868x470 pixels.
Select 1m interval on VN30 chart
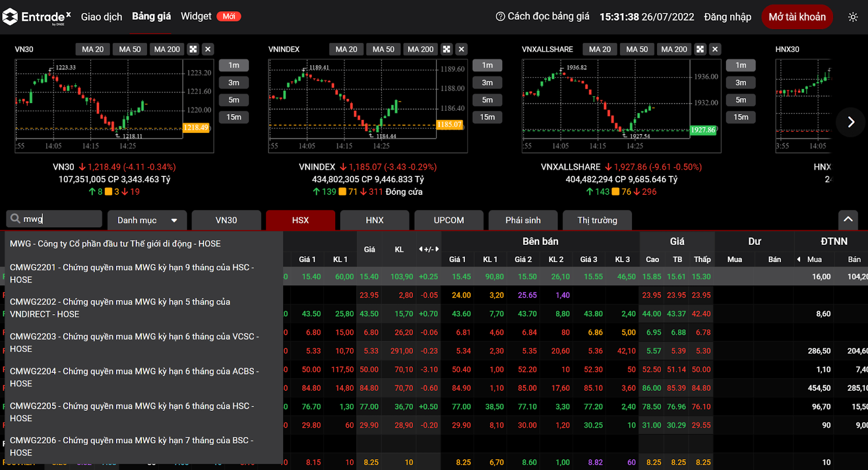[234, 66]
